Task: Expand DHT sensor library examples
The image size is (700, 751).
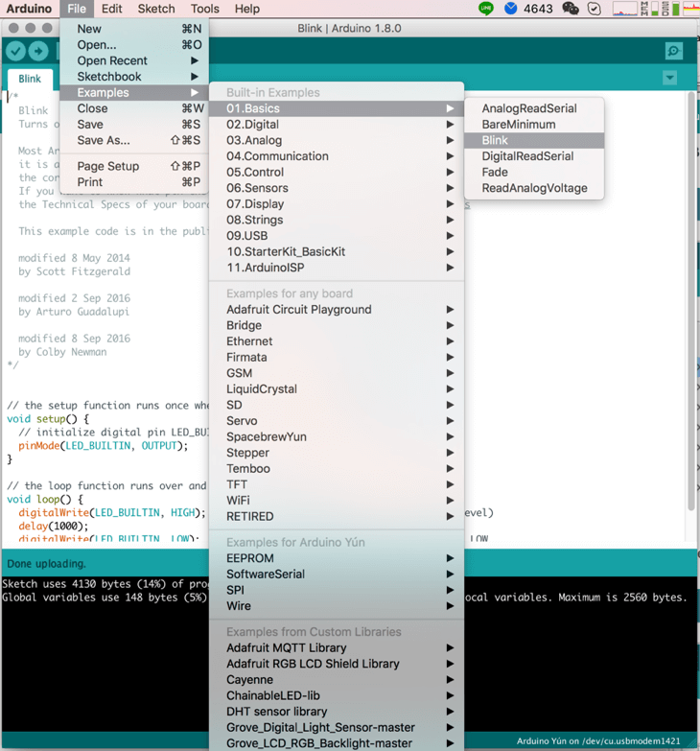Action: coord(337,712)
